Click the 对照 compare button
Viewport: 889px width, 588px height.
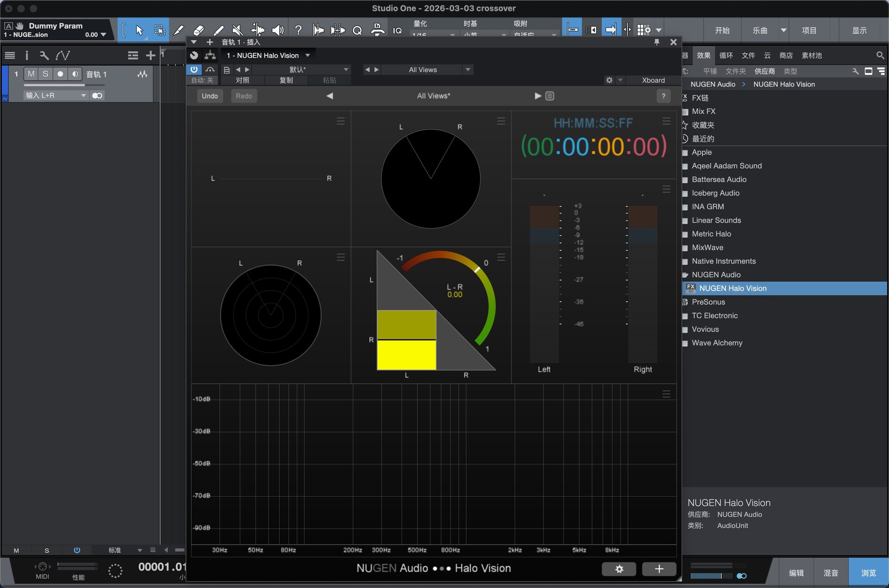(x=242, y=80)
